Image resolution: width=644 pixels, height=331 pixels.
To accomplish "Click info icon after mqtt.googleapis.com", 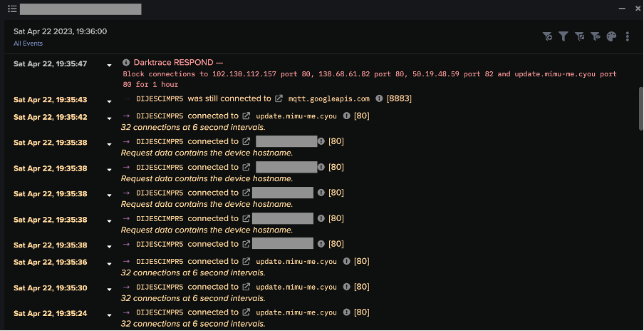I will (379, 98).
